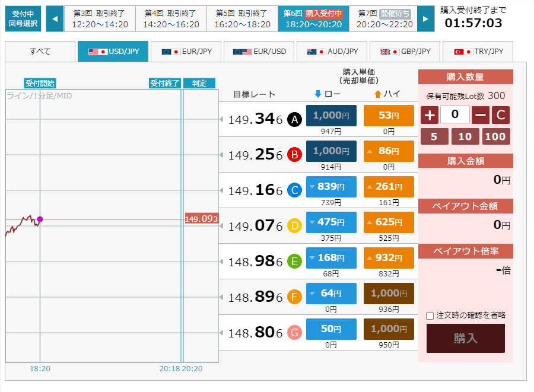Select High 261円 for rate 149.166
This screenshot has height=392, width=534.
pyautogui.click(x=389, y=186)
